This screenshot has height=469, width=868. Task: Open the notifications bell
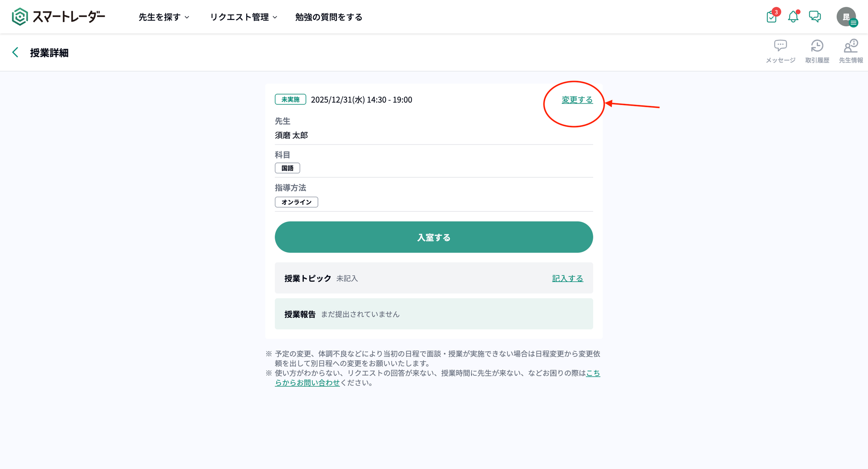[793, 17]
